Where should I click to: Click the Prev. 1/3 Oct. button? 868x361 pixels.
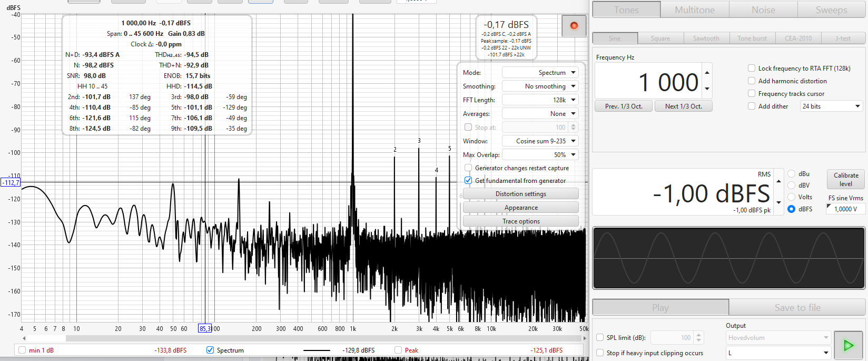click(x=624, y=106)
